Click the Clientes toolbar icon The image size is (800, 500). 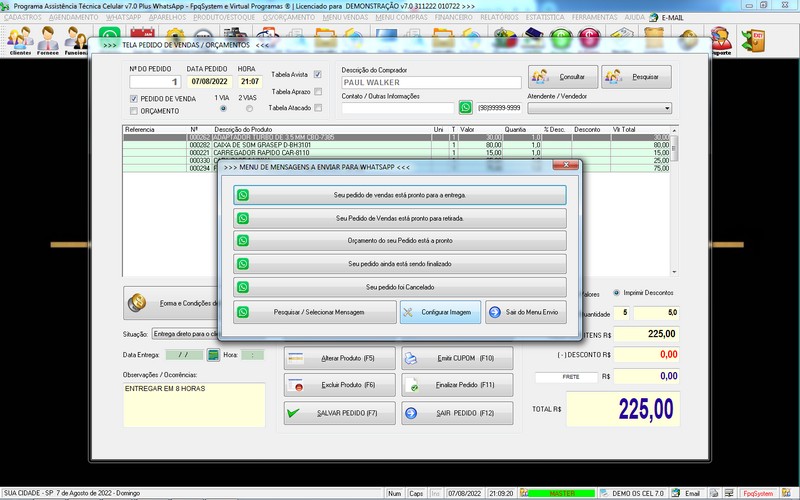tap(20, 41)
